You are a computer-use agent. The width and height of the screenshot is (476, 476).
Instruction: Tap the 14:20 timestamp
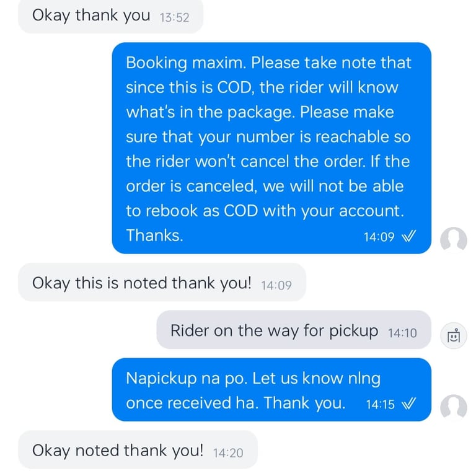tap(228, 453)
